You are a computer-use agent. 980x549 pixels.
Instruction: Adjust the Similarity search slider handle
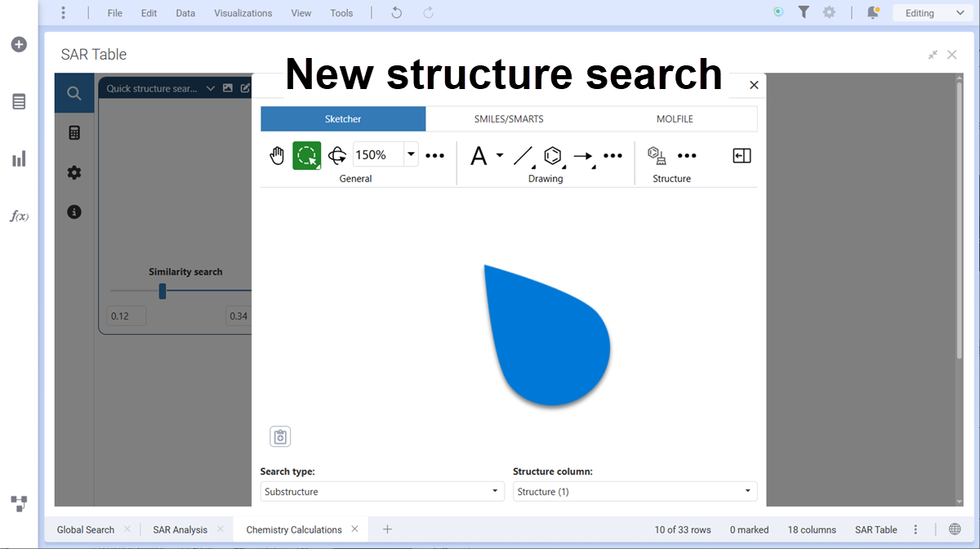pos(163,291)
